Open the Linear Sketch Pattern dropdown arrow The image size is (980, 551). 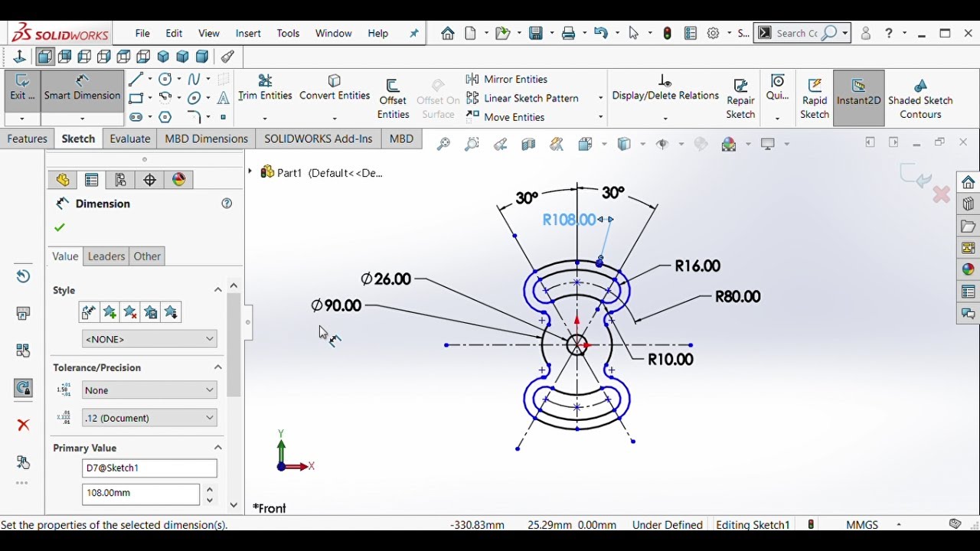click(600, 98)
